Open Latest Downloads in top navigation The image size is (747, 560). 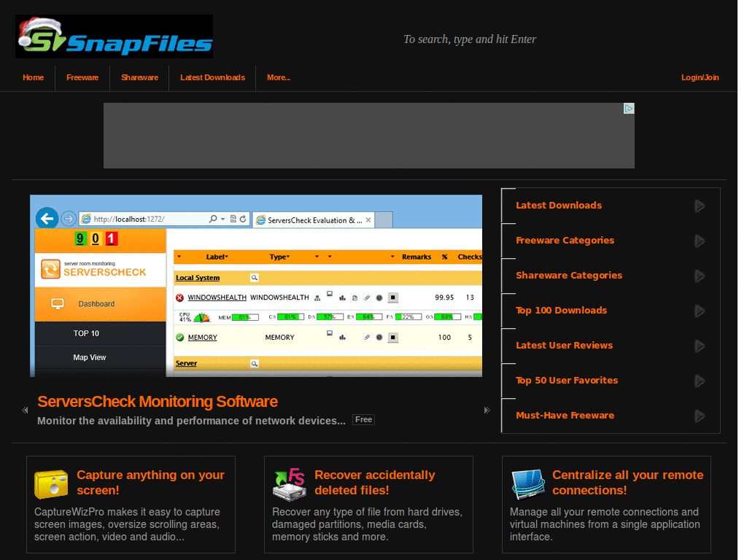[x=212, y=77]
